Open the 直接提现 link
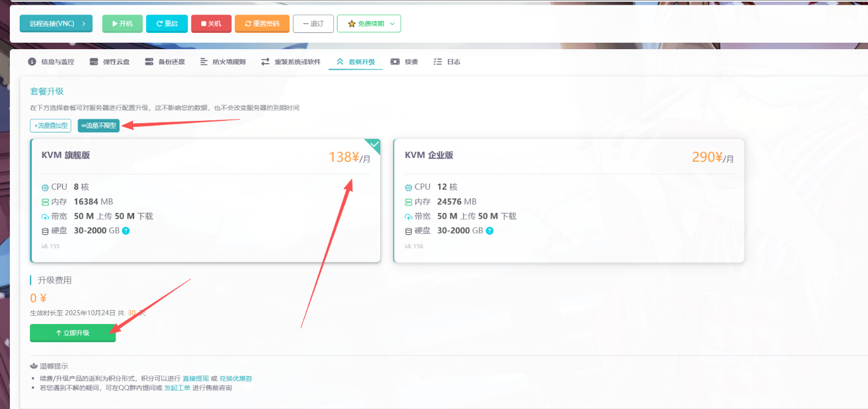868x409 pixels. click(x=195, y=378)
